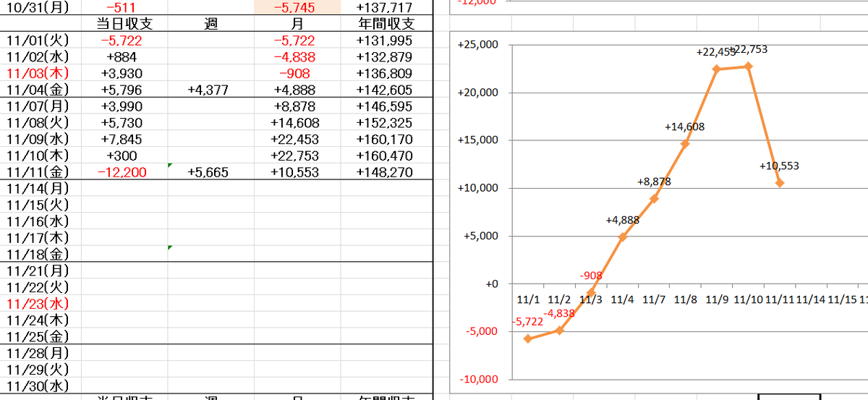Select the daily balance cell +300
This screenshot has height=400, width=868.
tap(124, 156)
